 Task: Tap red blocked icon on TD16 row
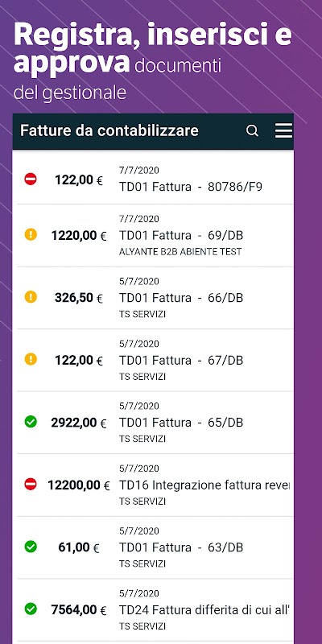coord(31,485)
